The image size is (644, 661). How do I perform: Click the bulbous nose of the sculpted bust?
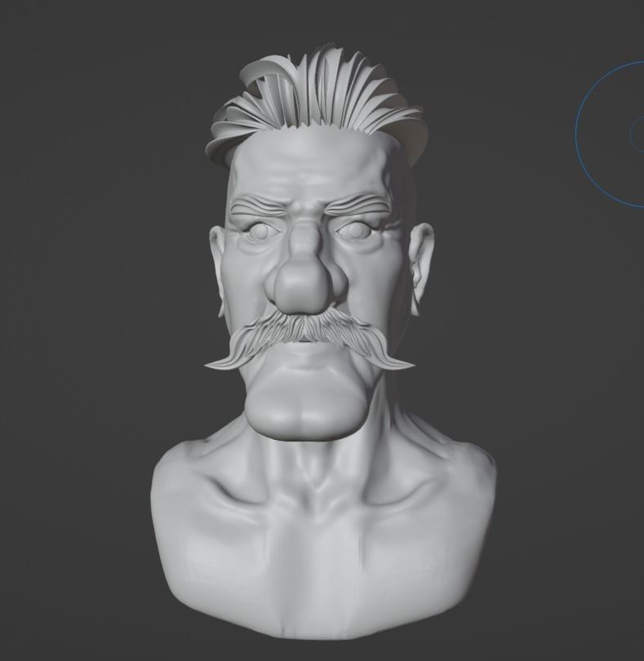(x=301, y=287)
